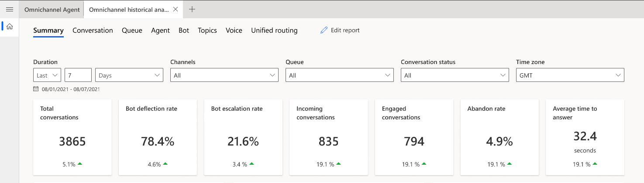This screenshot has height=183, width=644.
Task: Click the Engaged conversations card title
Action: (x=401, y=113)
